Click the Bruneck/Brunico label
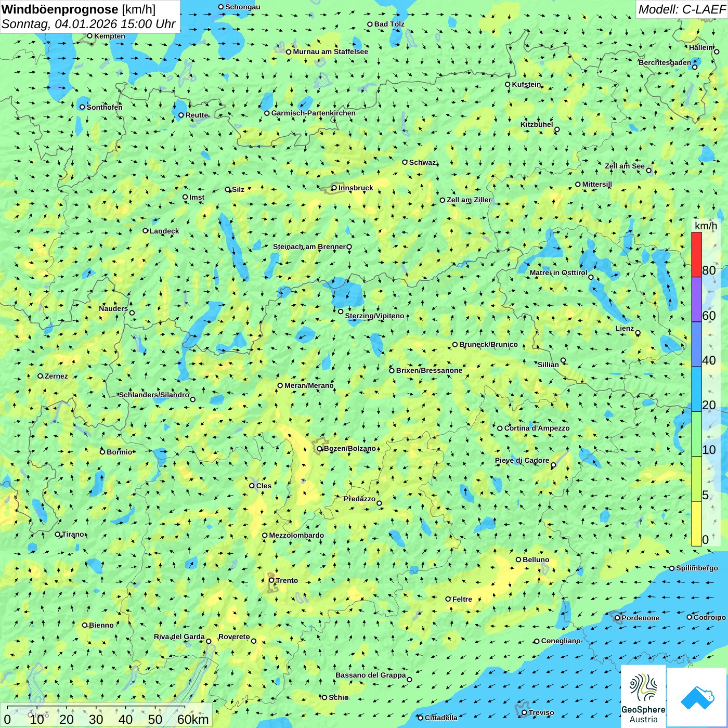 pos(488,344)
